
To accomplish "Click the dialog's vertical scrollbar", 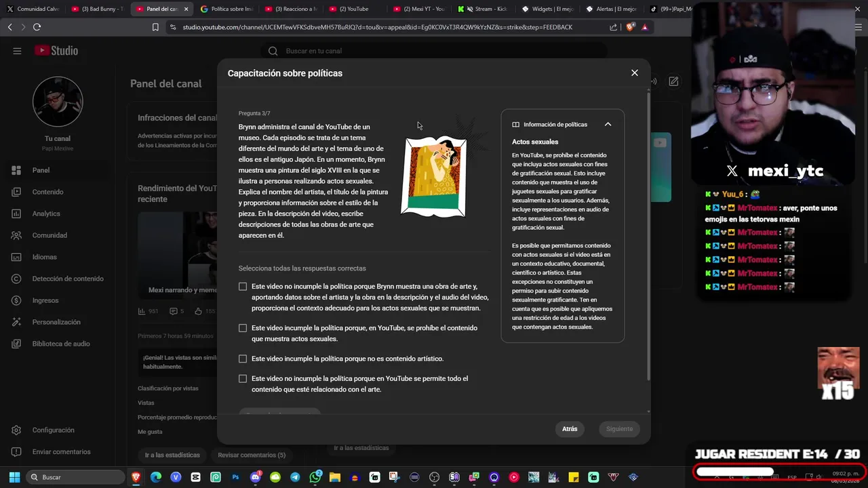I will (649, 237).
